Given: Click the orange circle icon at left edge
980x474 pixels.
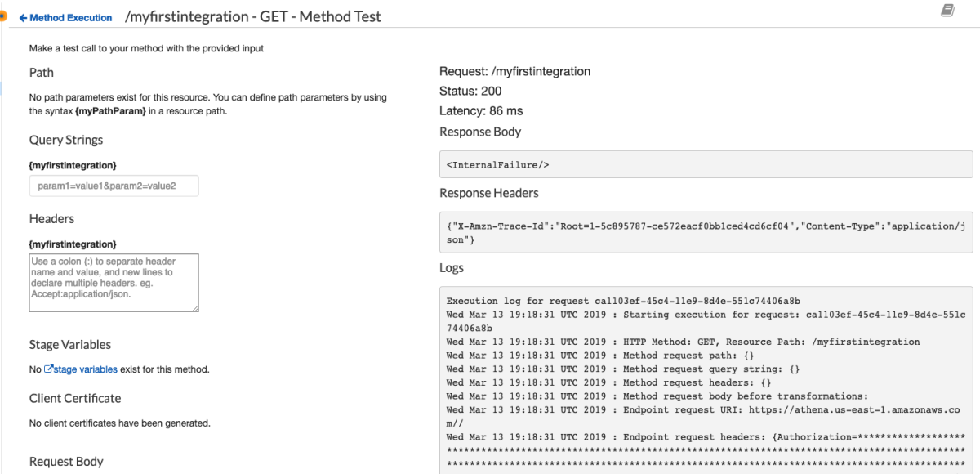Looking at the screenshot, I should pyautogui.click(x=3, y=16).
